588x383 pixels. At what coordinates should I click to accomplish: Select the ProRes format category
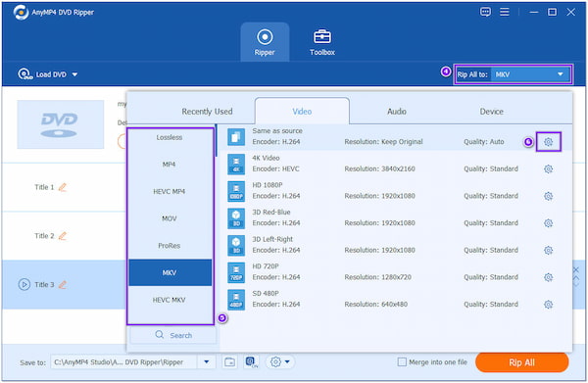[x=170, y=246]
